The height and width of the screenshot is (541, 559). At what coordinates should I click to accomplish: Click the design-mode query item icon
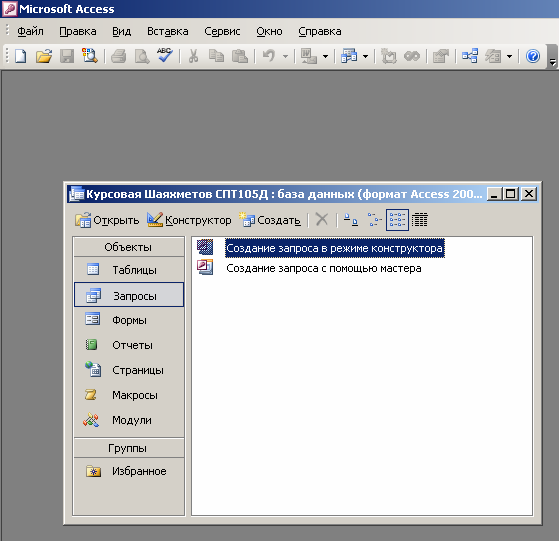coord(205,247)
